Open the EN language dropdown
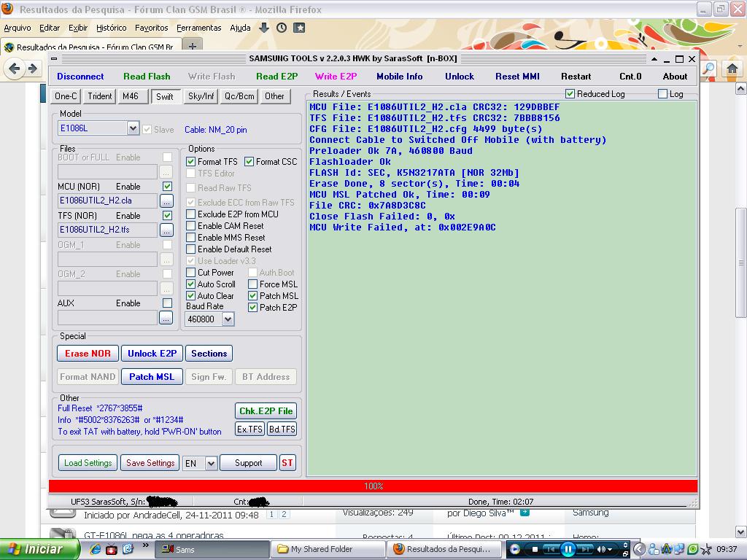This screenshot has width=747, height=560. pyautogui.click(x=212, y=463)
